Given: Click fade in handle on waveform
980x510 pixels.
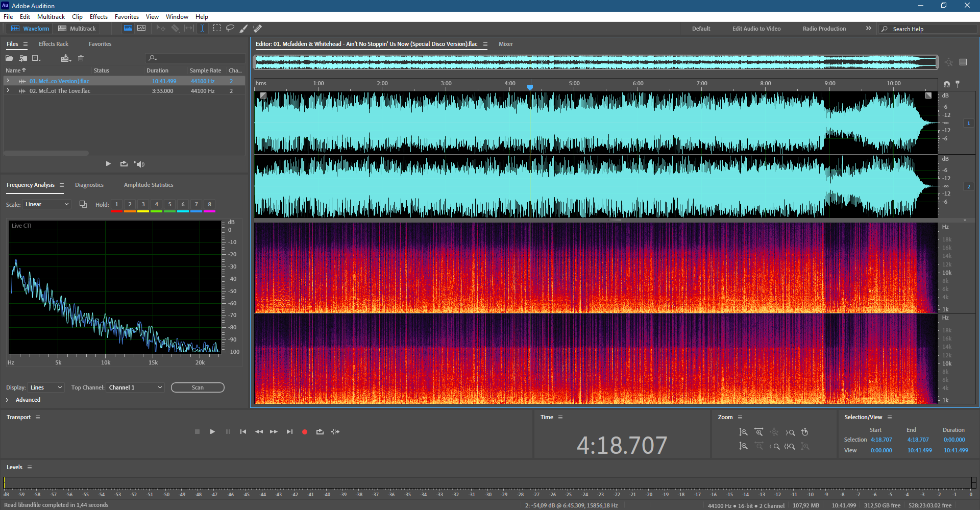Looking at the screenshot, I should click(x=263, y=95).
